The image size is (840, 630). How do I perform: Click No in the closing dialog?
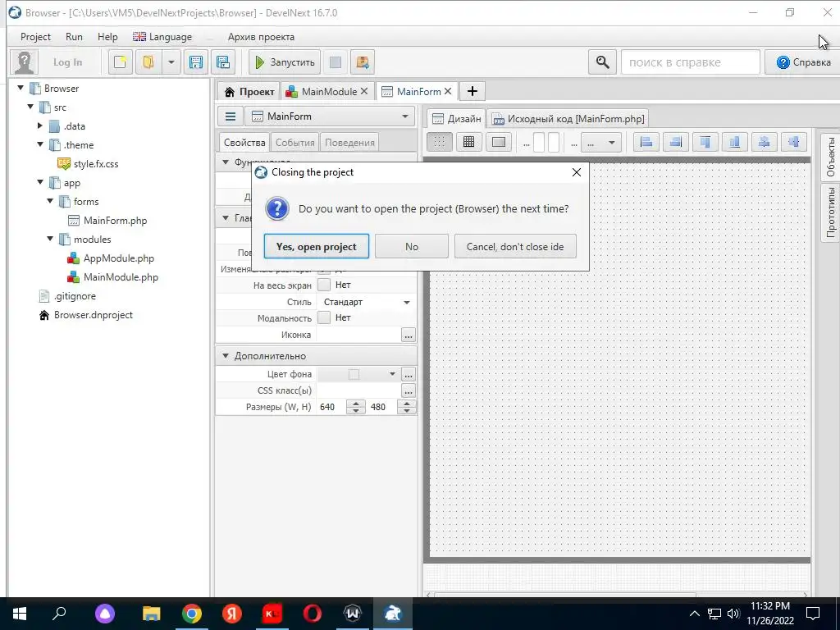click(412, 246)
